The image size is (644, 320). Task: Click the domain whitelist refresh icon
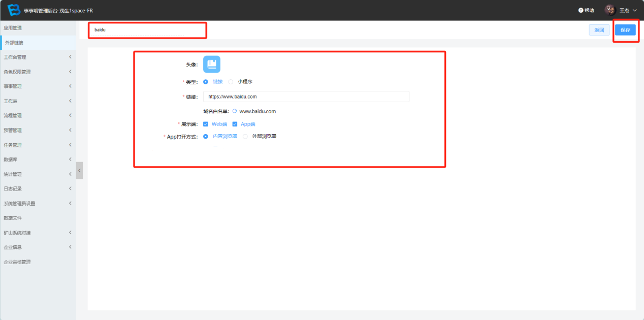[x=235, y=111]
